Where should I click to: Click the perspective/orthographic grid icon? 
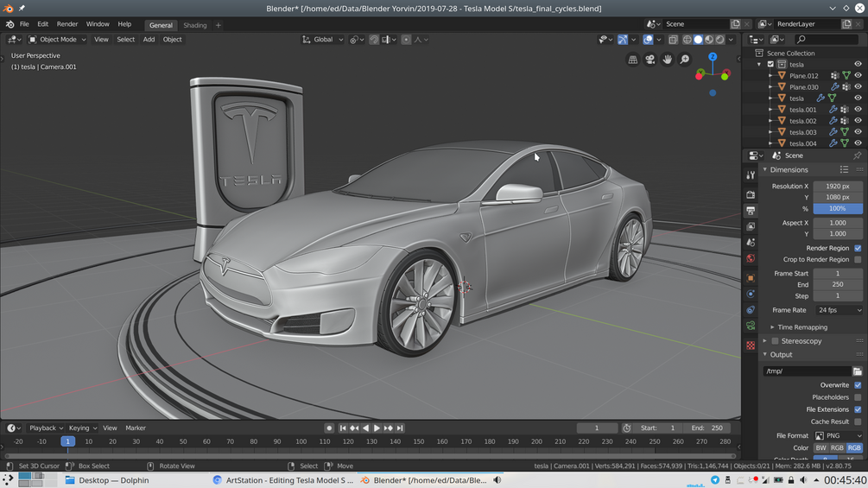(x=633, y=60)
